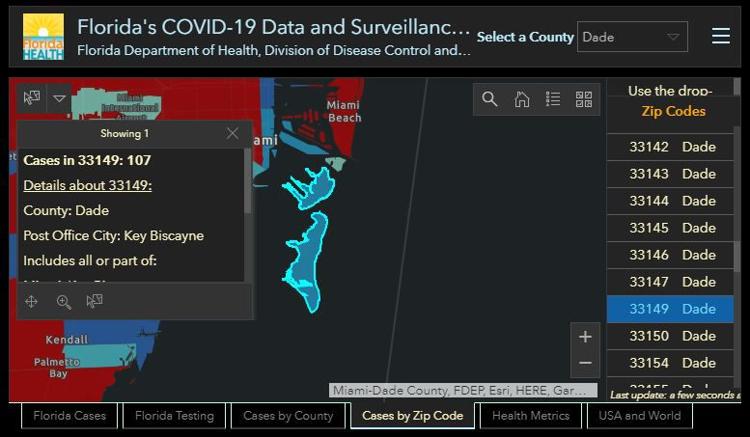750x437 pixels.
Task: Open the map search tool
Action: (x=489, y=99)
